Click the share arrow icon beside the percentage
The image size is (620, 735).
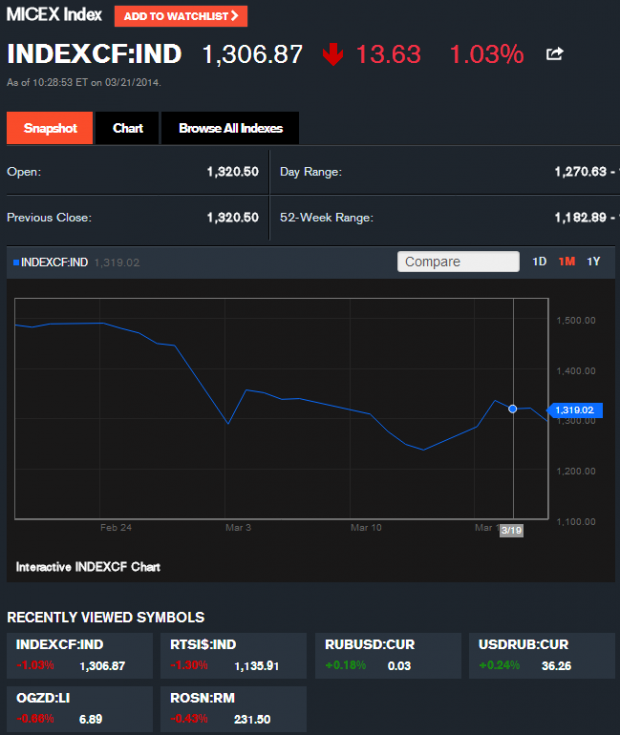(554, 54)
